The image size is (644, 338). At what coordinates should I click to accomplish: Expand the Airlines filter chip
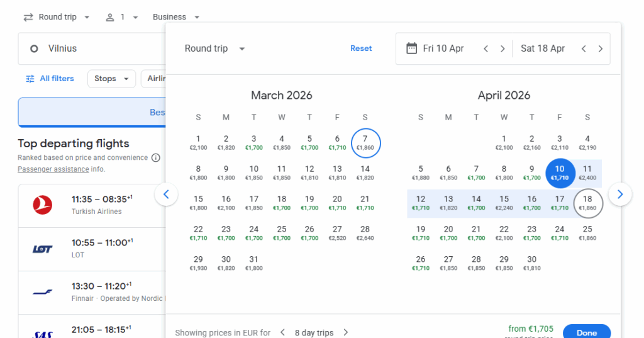(153, 79)
